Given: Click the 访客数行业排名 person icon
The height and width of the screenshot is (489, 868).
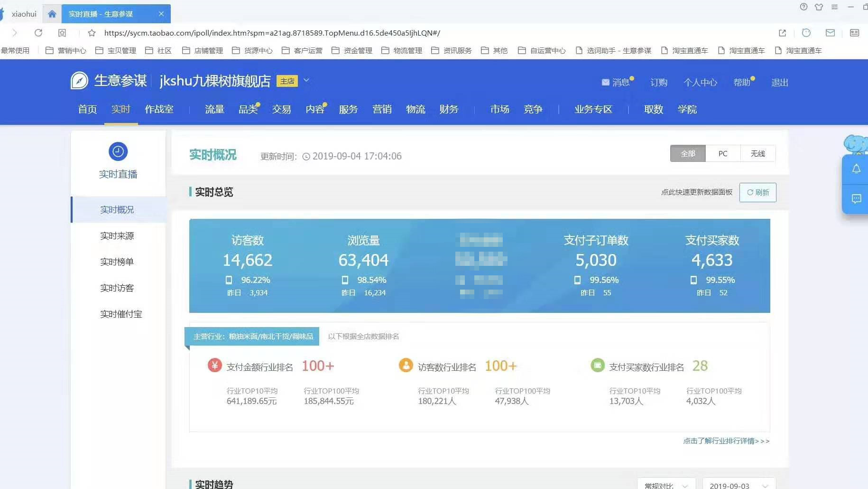Looking at the screenshot, I should (x=406, y=365).
